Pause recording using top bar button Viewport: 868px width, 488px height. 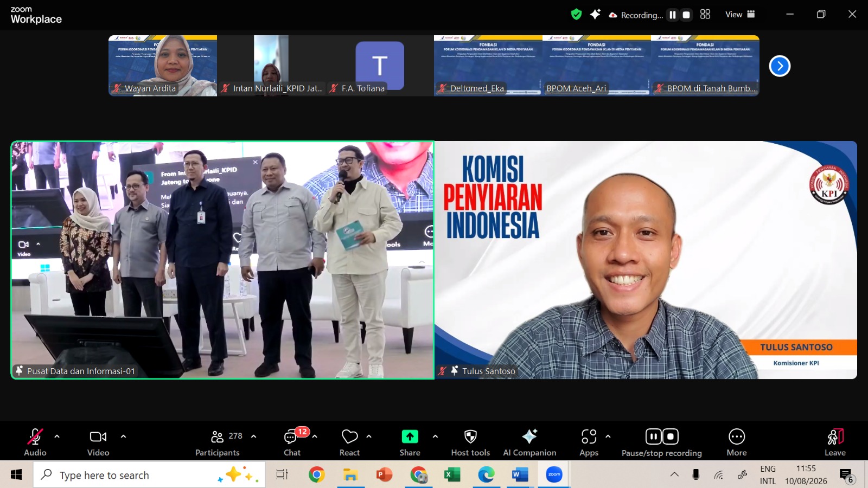tap(673, 15)
